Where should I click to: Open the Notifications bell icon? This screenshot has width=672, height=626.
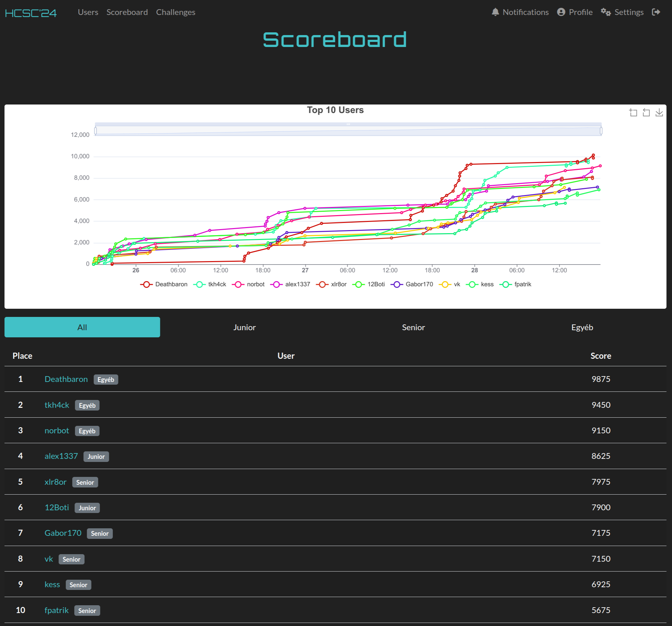point(495,12)
